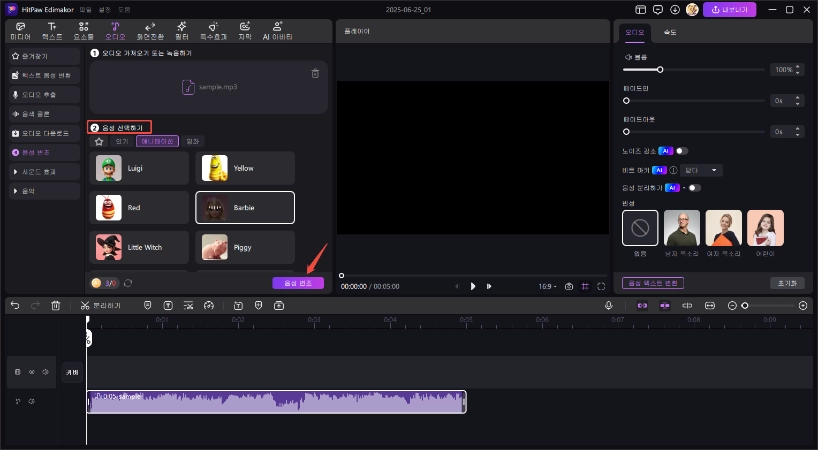Expand the 사운드 효과 sidebar section
Viewport: 818px width, 450px height.
pyautogui.click(x=44, y=172)
